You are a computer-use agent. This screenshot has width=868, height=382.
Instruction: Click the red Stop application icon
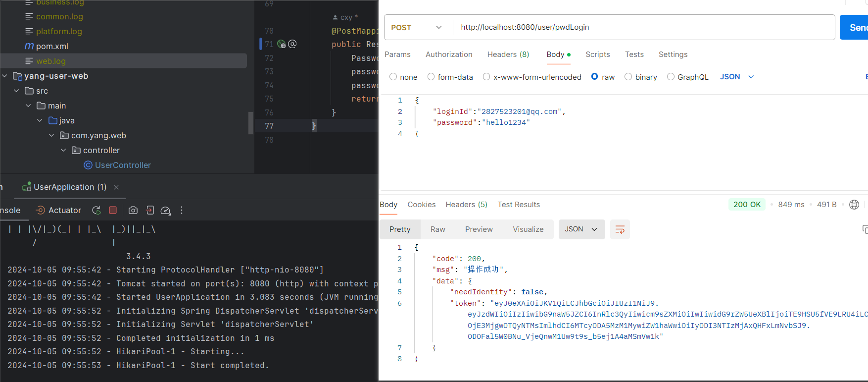113,210
